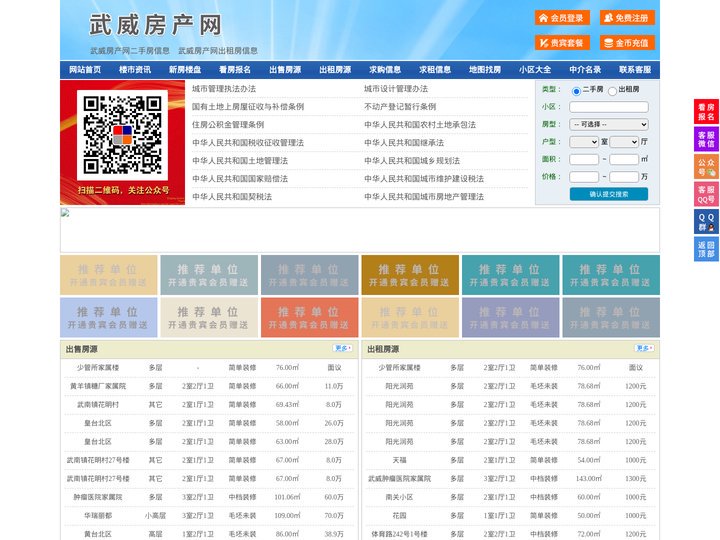Open 花园 rental listing

(x=399, y=516)
